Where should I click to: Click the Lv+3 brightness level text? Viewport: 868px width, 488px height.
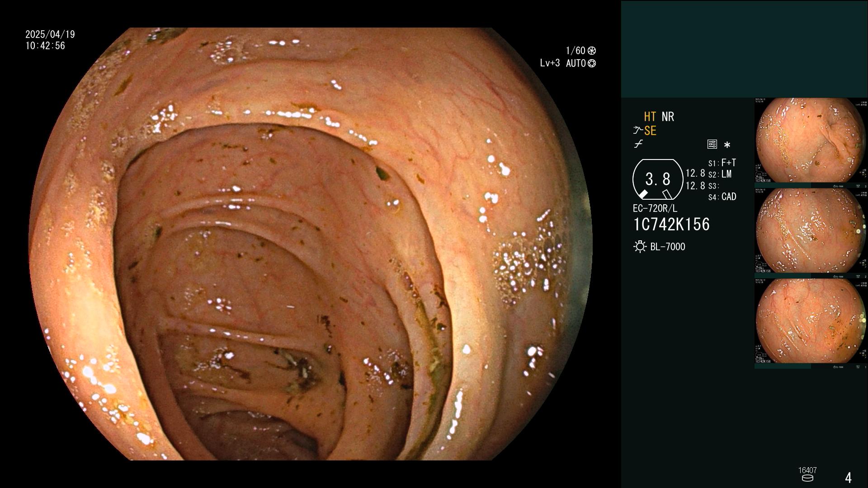click(550, 63)
